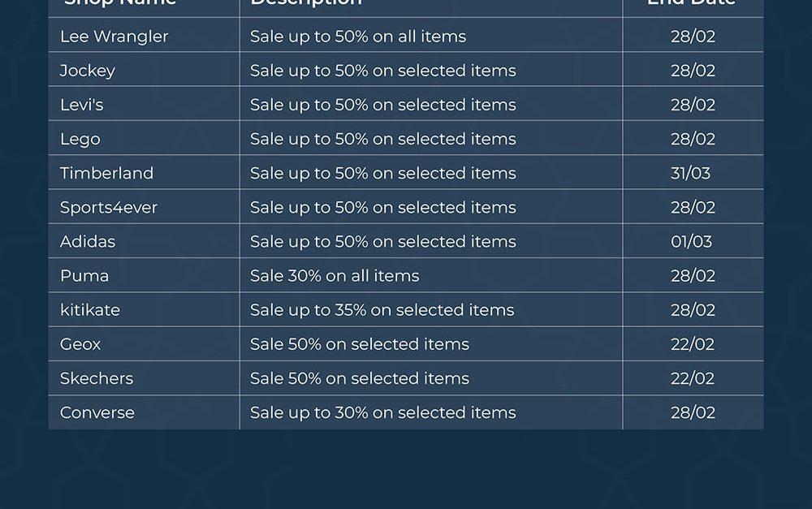Image resolution: width=812 pixels, height=509 pixels.
Task: Select the Jockey shop name cell
Action: click(88, 71)
